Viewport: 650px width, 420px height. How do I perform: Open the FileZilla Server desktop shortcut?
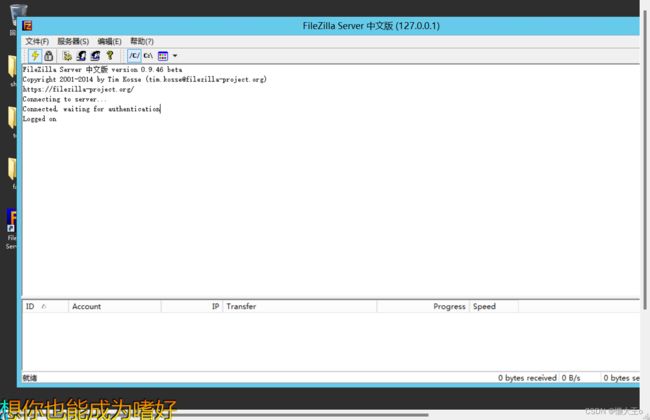pyautogui.click(x=11, y=229)
